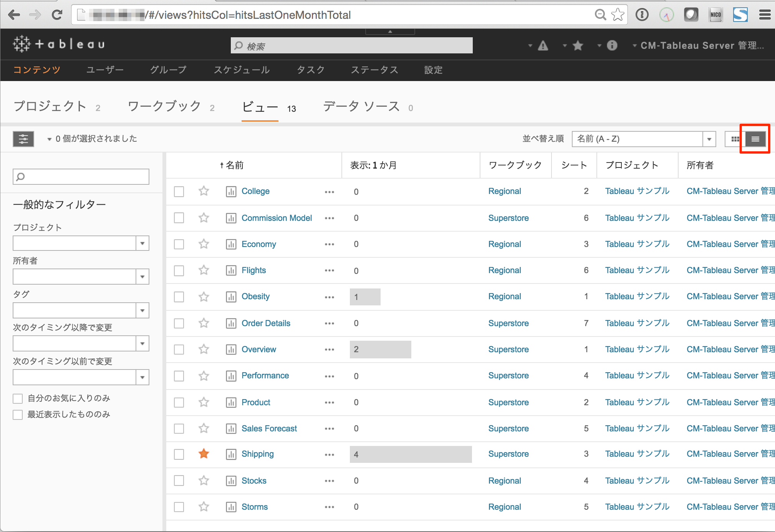775x532 pixels.
Task: Check the checkbox for the Economy row
Action: tap(179, 244)
